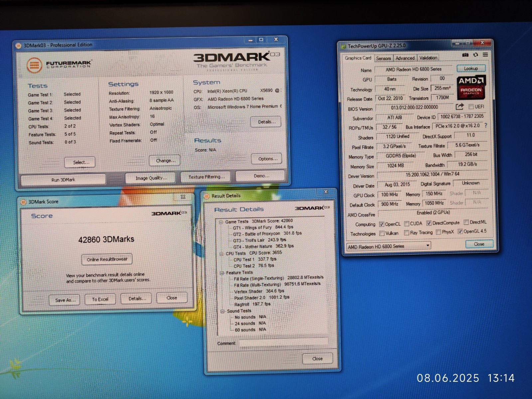Image resolution: width=532 pixels, height=399 pixels.
Task: Click the Lookup button in GPU-Z
Action: coord(471,68)
